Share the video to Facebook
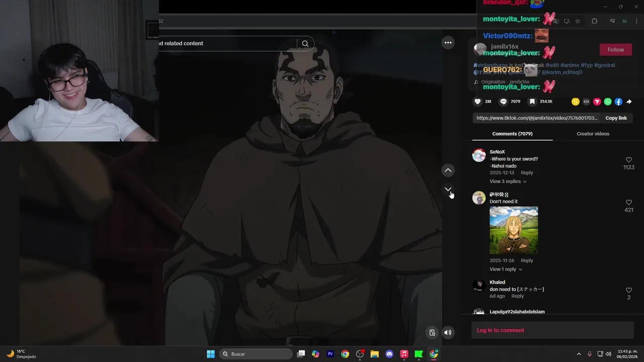This screenshot has height=362, width=644. (618, 102)
